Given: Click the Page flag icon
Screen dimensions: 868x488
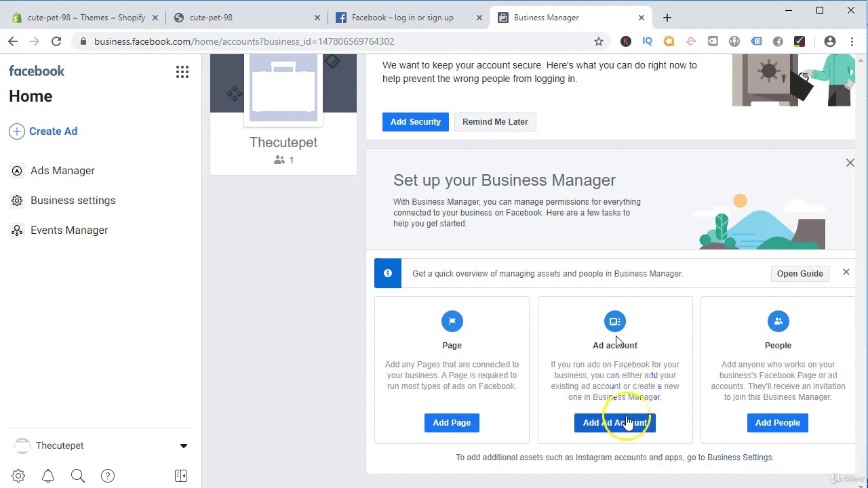Looking at the screenshot, I should point(452,321).
